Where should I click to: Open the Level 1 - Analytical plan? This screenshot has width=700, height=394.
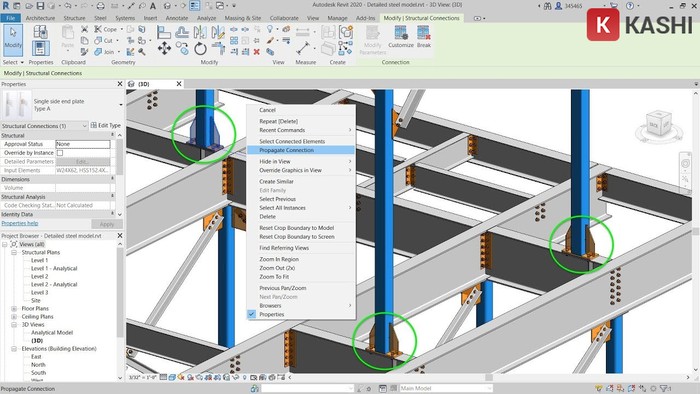pos(54,268)
